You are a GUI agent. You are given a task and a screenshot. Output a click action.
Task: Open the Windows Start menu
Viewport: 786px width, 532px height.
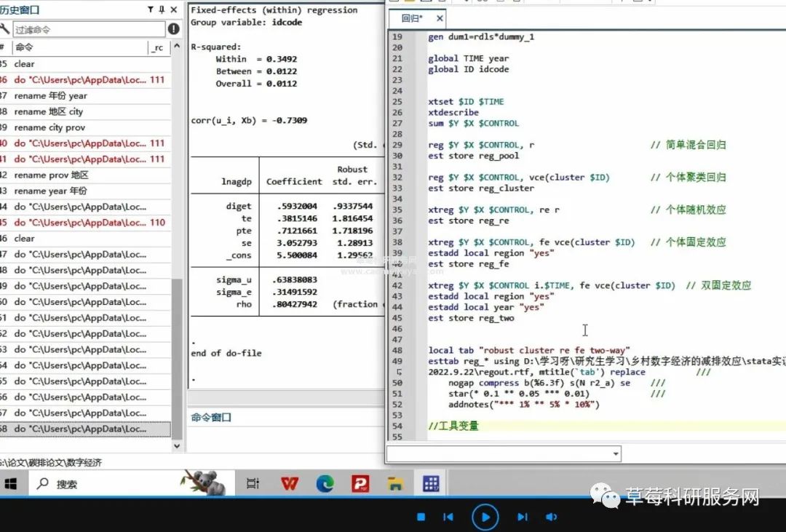(x=10, y=484)
